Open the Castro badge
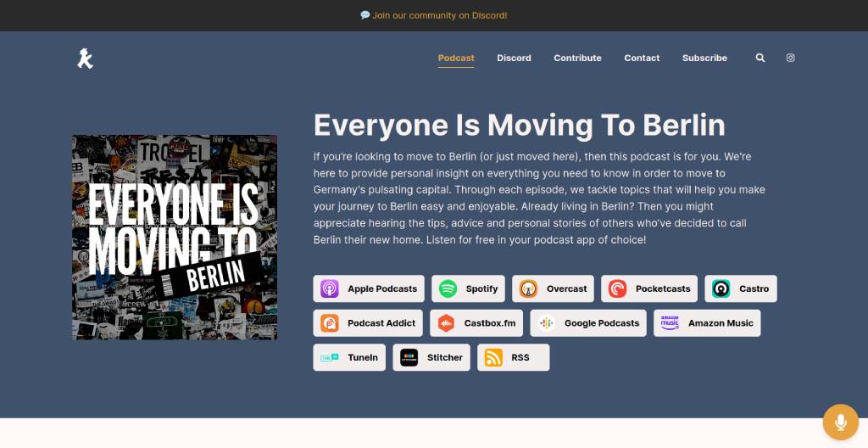Image resolution: width=868 pixels, height=448 pixels. (x=740, y=288)
